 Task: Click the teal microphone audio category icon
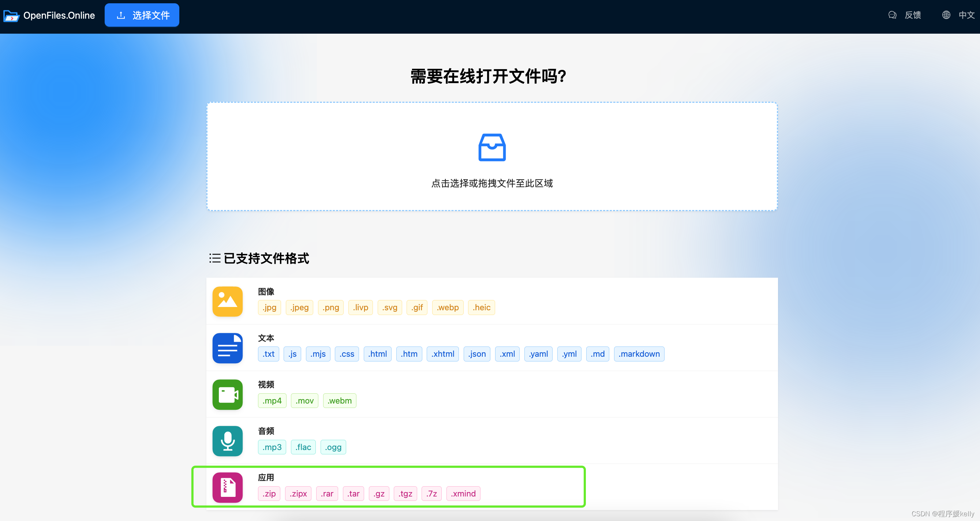pos(227,441)
